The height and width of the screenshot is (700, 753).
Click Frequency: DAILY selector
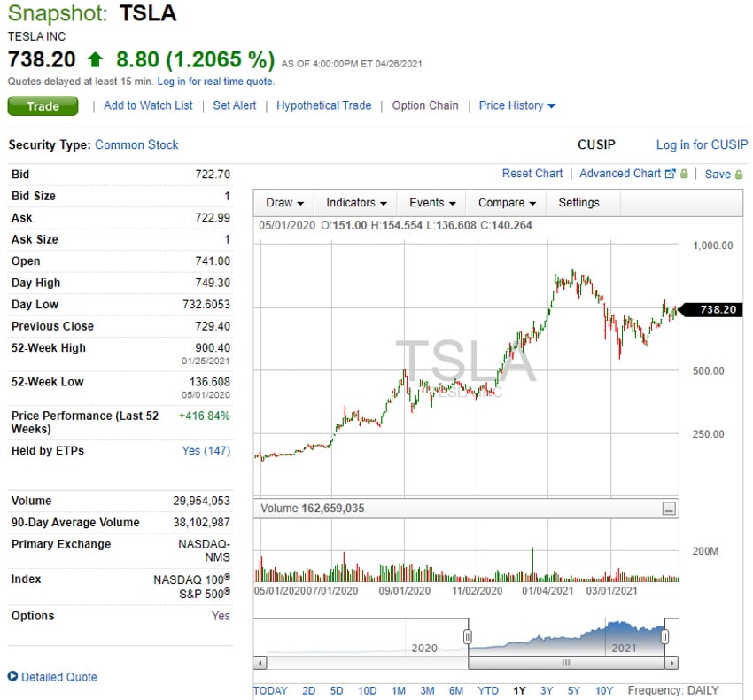[x=673, y=691]
